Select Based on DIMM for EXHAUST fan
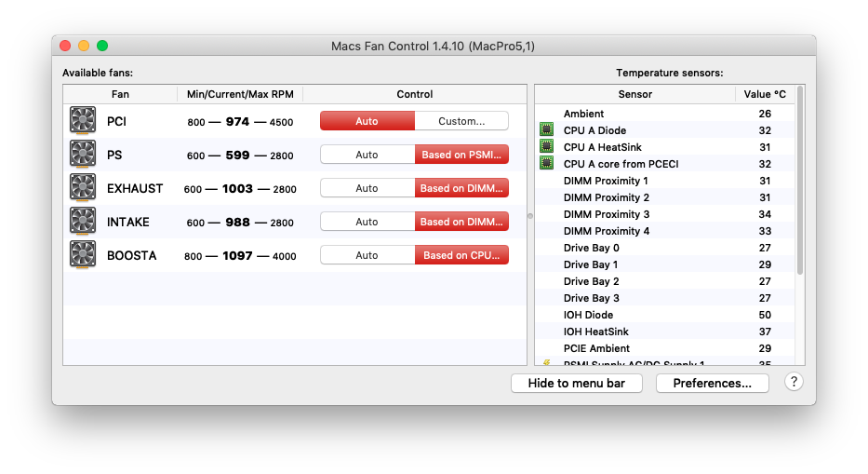The height and width of the screenshot is (474, 868). click(x=461, y=188)
